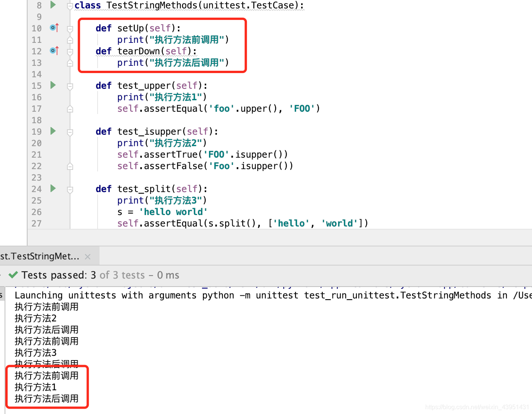Collapse the test_split method fold marker
The image size is (532, 414).
(x=70, y=190)
